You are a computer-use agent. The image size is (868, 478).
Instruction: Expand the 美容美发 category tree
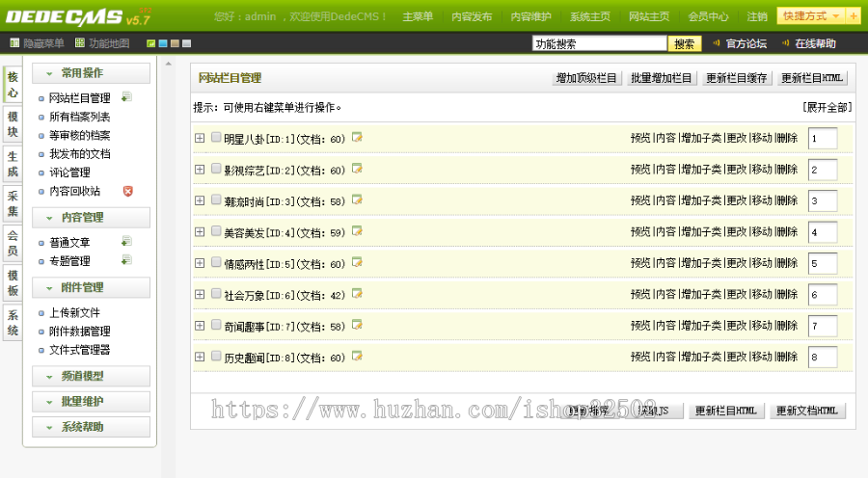200,232
